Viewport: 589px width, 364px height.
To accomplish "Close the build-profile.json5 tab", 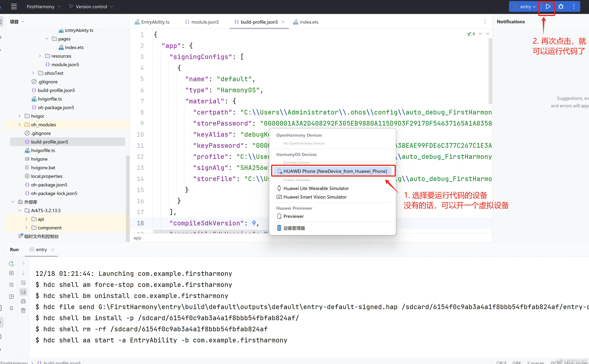I will click(283, 22).
